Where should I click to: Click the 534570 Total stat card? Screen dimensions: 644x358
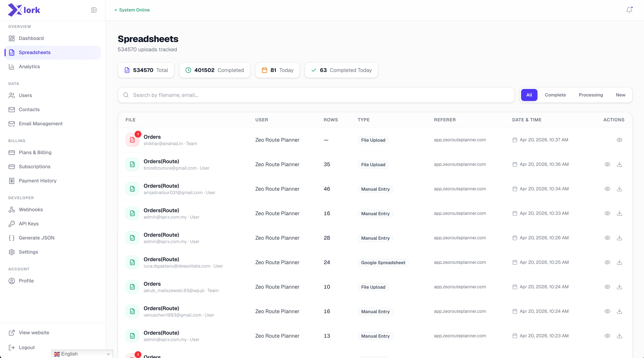coord(146,70)
